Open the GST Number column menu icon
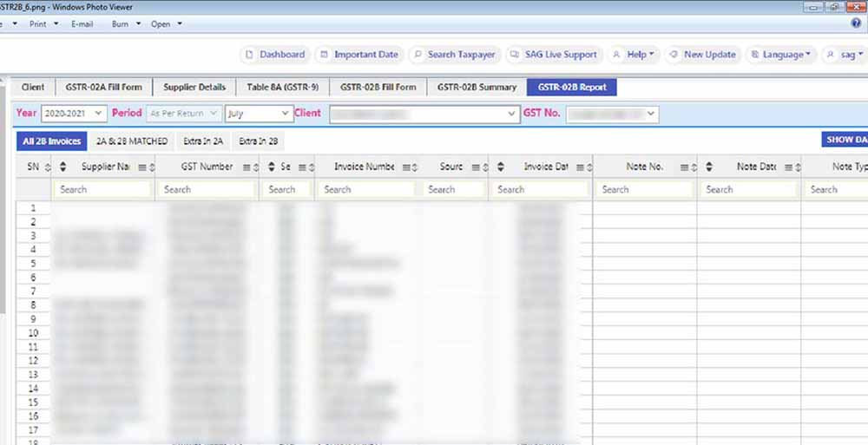 [x=246, y=167]
